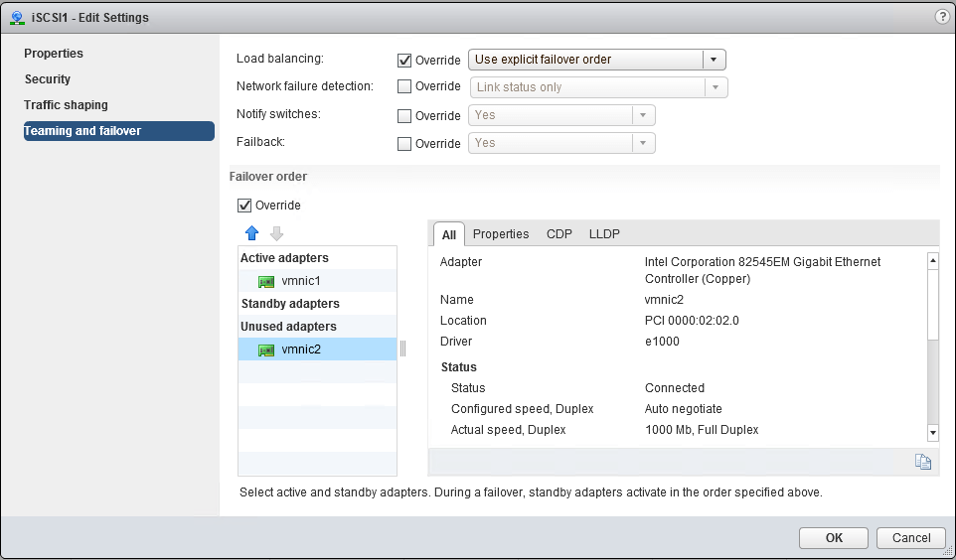Switch to the CDP tab
The width and height of the screenshot is (956, 560).
point(558,234)
